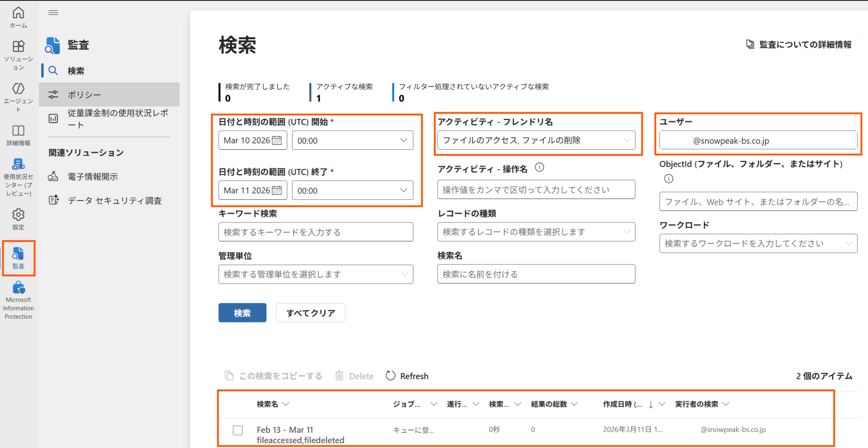Select ポリシー in the audit menu
868x448 pixels.
(x=85, y=94)
